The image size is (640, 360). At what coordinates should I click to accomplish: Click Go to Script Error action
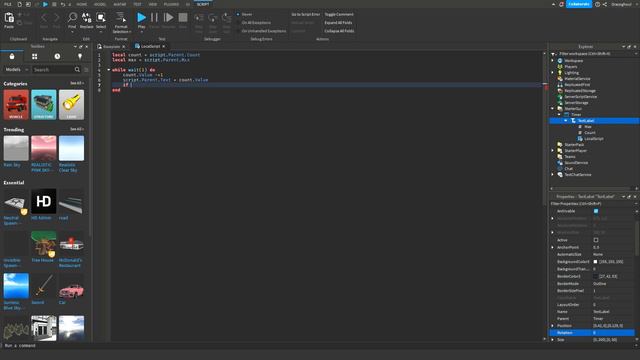[x=305, y=14]
